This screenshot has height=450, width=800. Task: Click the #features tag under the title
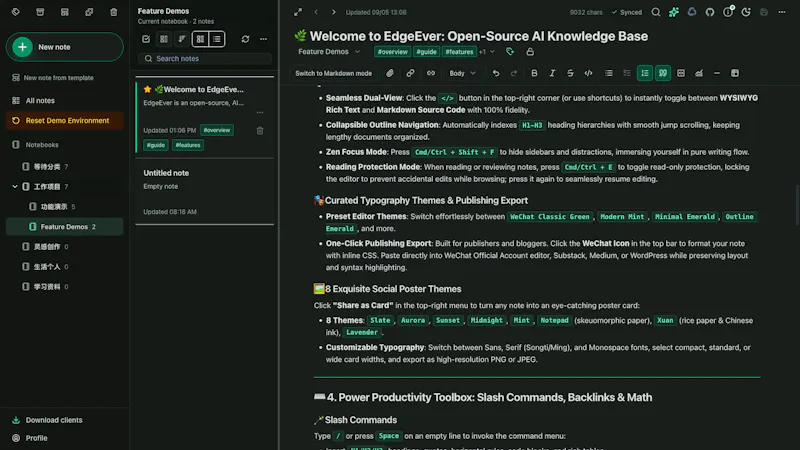click(459, 52)
